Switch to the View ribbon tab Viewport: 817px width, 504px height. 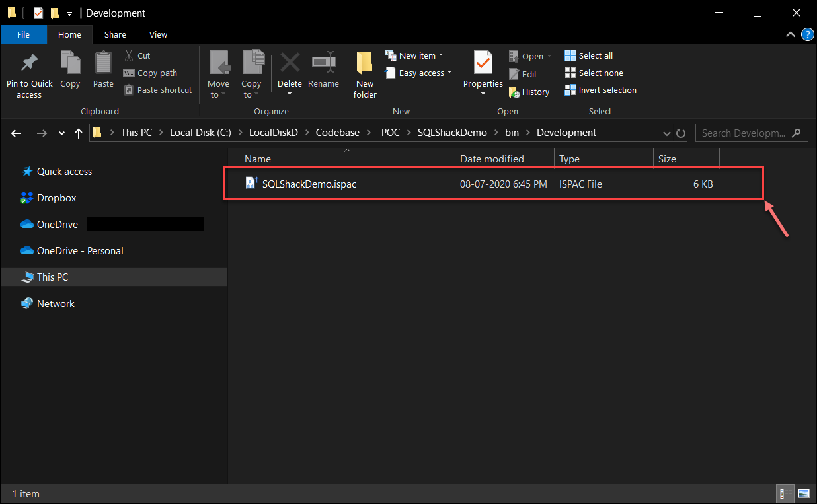[x=159, y=35]
